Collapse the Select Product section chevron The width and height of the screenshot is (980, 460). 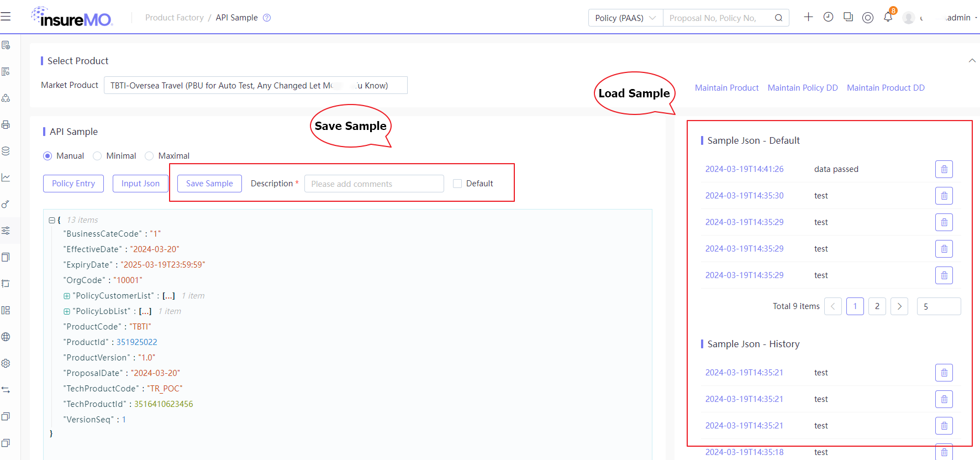pos(972,61)
